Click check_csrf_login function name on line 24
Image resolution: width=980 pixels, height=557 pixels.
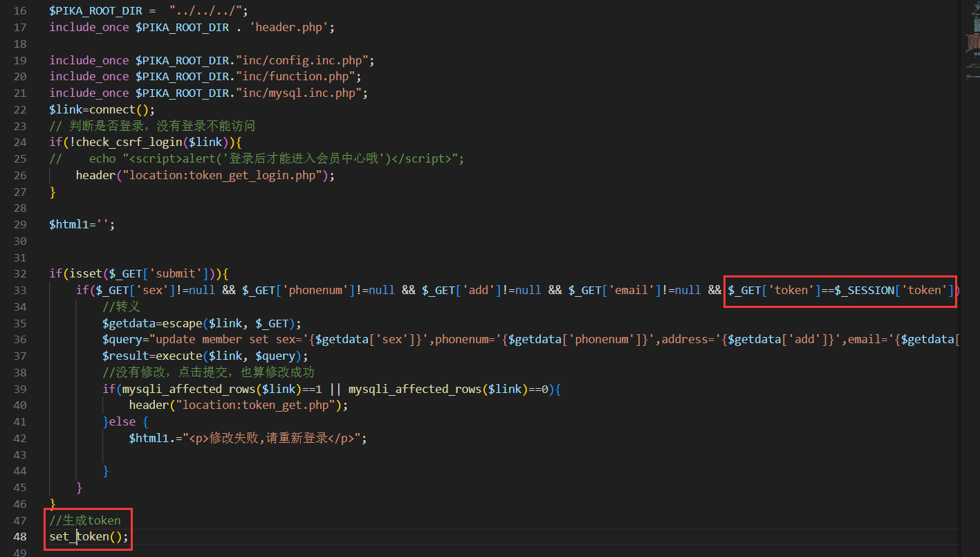(129, 143)
